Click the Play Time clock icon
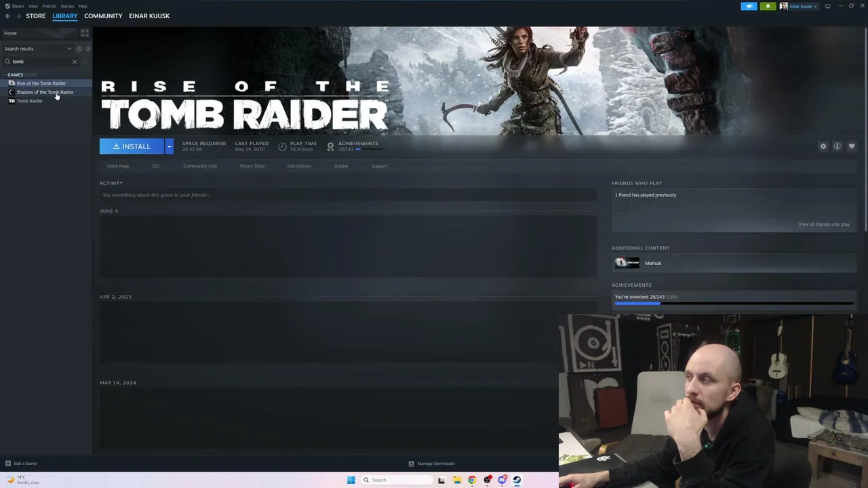Viewport: 868px width, 488px height. (x=282, y=146)
